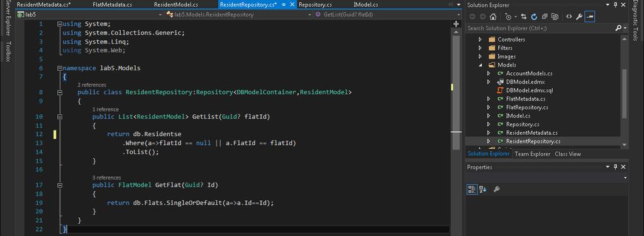
Task: Click the '3 references' CodeLens link above GetFlat
Action: [x=106, y=178]
